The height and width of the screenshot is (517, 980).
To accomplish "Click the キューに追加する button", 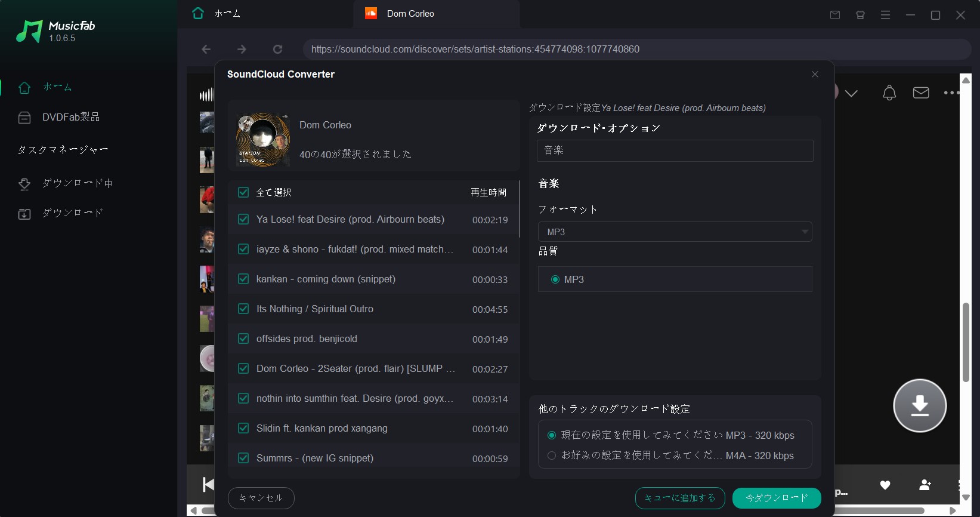I will (x=680, y=498).
